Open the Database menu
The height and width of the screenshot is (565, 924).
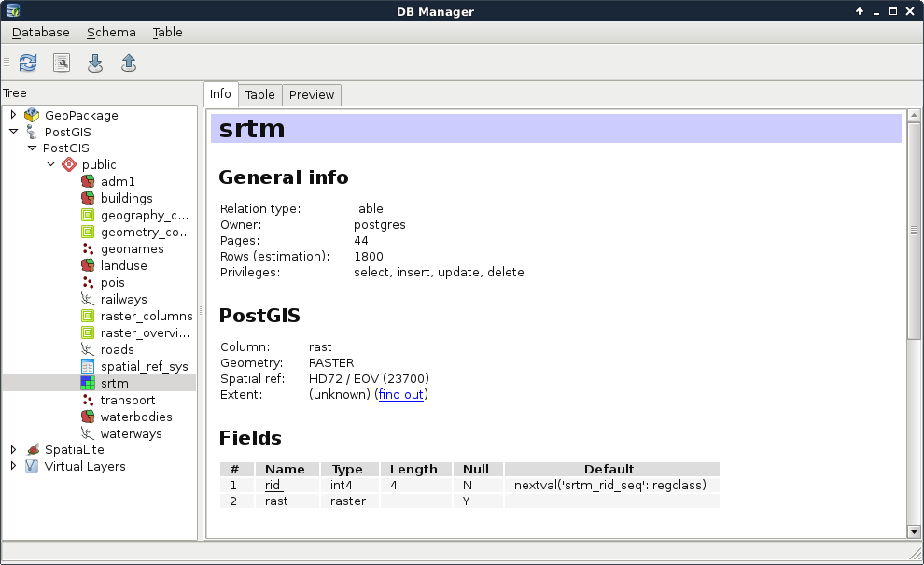tap(40, 32)
